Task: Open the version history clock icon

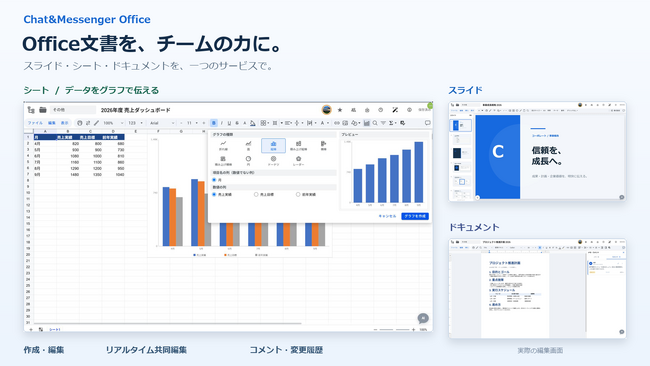Action: coord(380,110)
